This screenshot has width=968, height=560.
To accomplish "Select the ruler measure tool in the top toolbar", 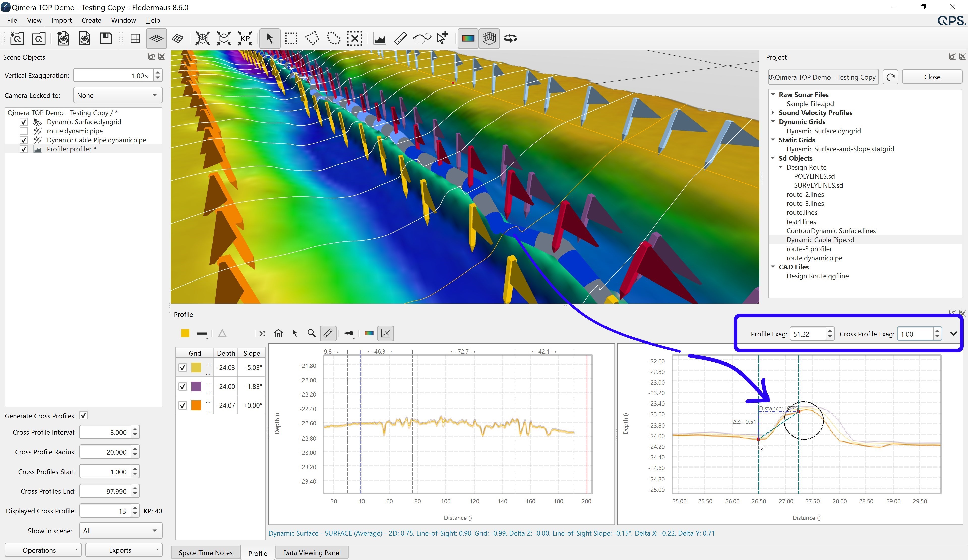I will pos(401,38).
